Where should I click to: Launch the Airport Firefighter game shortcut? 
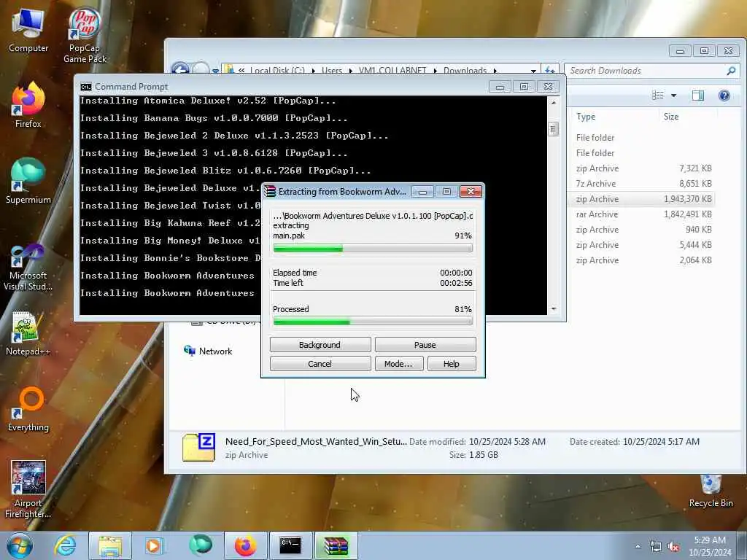point(28,489)
